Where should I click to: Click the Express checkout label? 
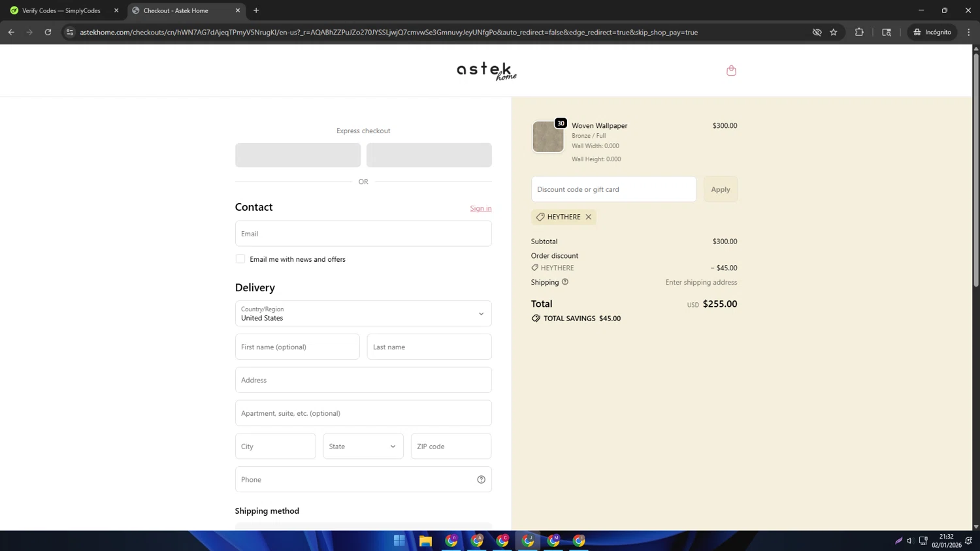coord(363,131)
